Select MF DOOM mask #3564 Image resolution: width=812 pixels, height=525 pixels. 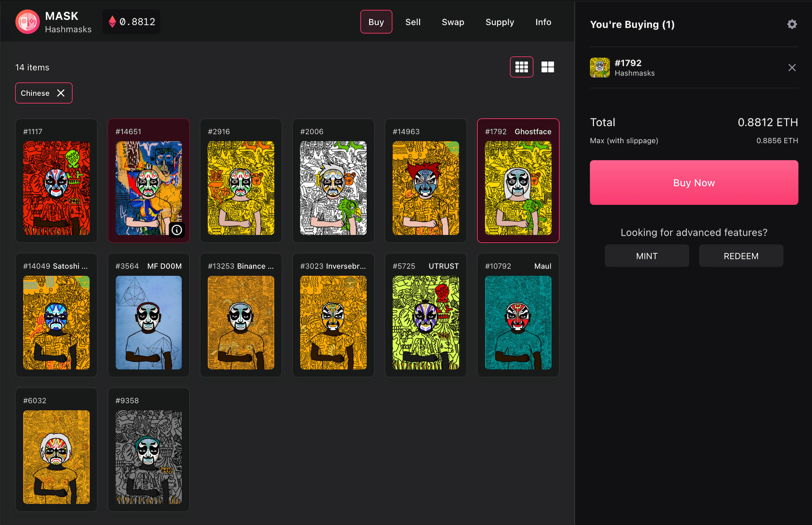pos(149,322)
